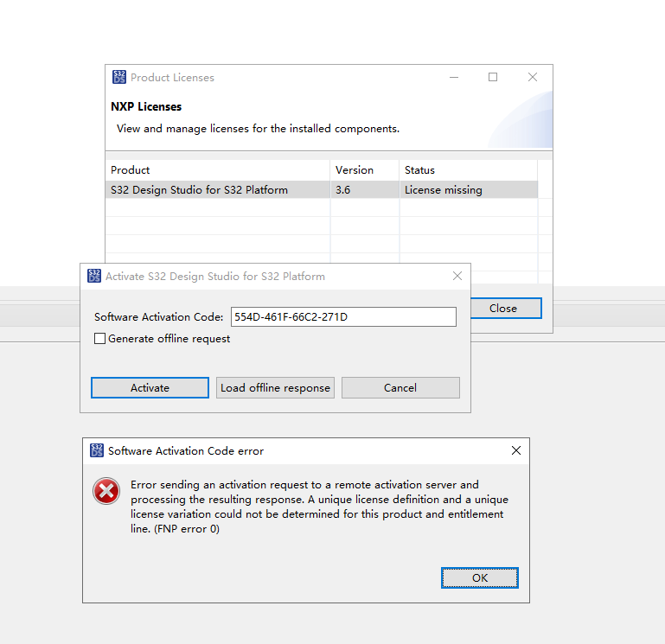Click the License missing status cell

point(469,189)
